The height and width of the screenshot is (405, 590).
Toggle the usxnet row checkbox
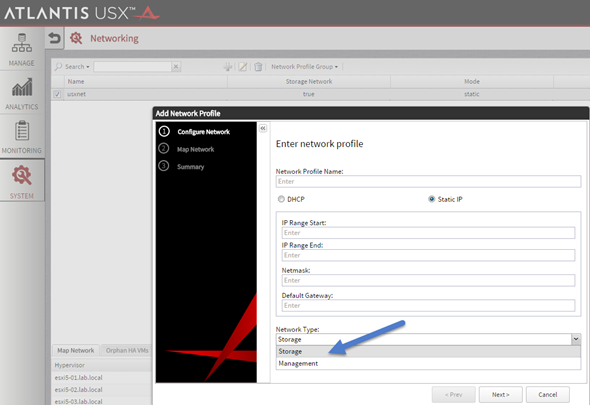[57, 94]
